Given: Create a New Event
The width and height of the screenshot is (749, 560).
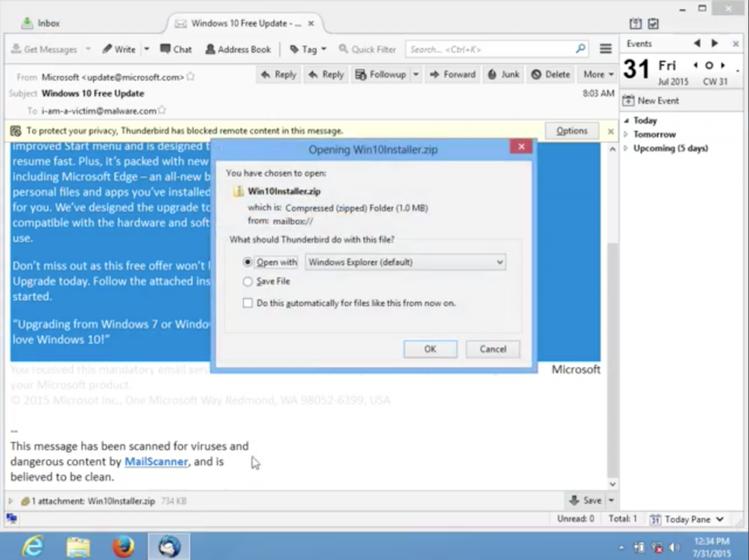Looking at the screenshot, I should 650,101.
